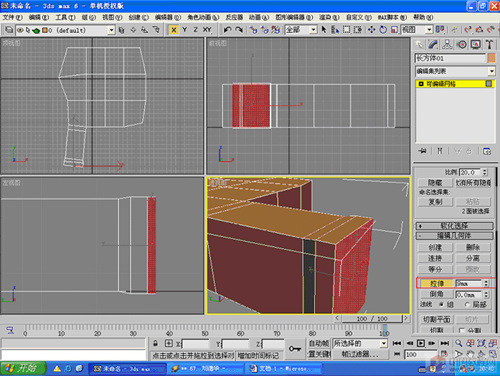
Task: Click the 切割平面 button
Action: 437,320
